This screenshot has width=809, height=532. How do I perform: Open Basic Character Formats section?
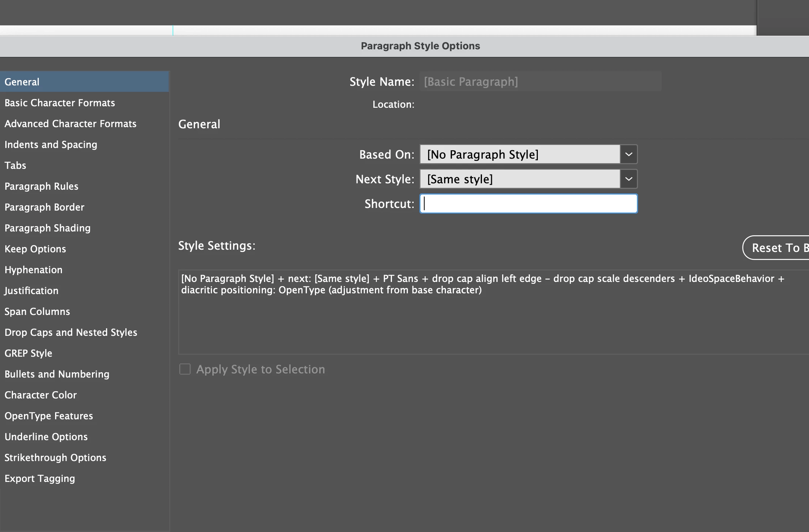60,103
